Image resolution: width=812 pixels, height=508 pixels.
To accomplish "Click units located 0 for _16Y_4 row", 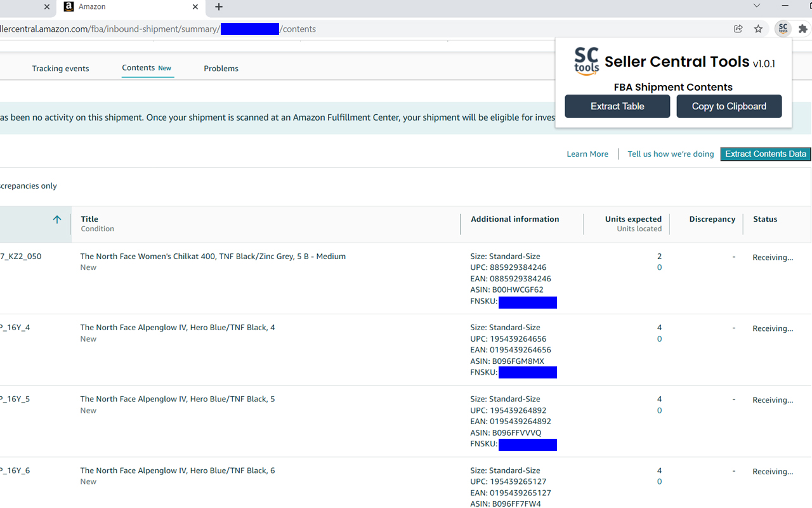I will (659, 339).
